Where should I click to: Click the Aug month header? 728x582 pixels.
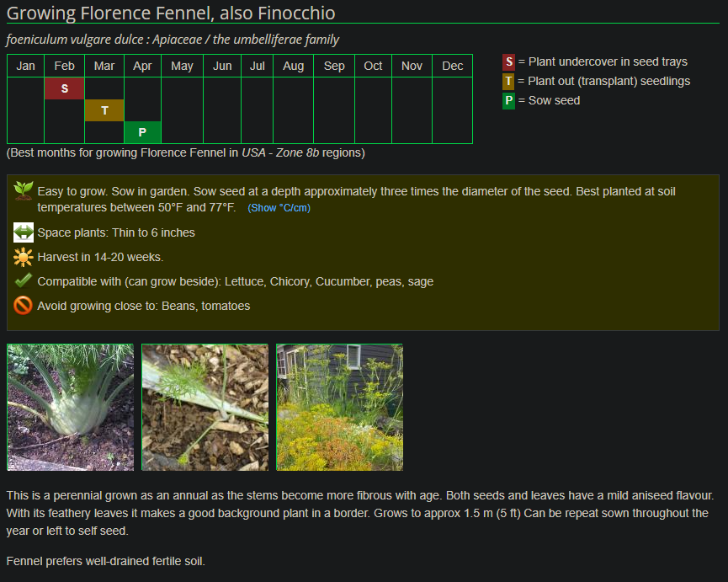[x=293, y=66]
